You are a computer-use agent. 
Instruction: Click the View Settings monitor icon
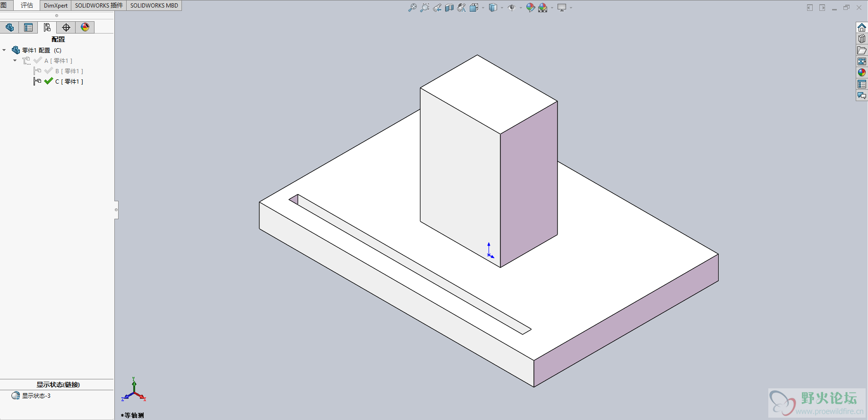(x=562, y=8)
